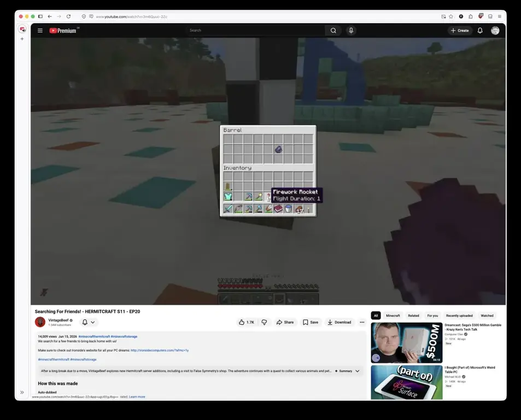The width and height of the screenshot is (521, 420).
Task: Open the browser extensions icon
Action: [471, 16]
